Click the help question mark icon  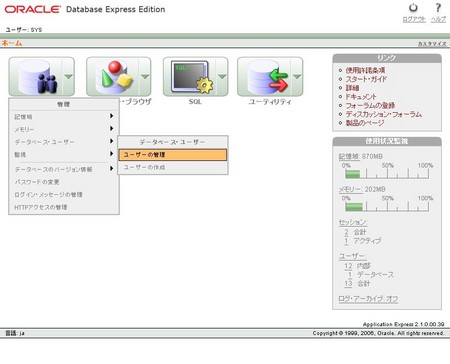click(438, 8)
